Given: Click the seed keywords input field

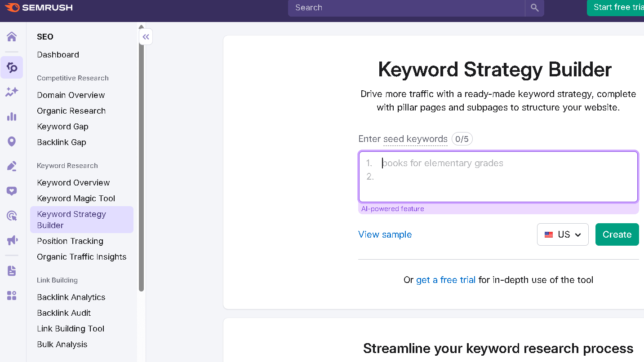Looking at the screenshot, I should coord(498,175).
